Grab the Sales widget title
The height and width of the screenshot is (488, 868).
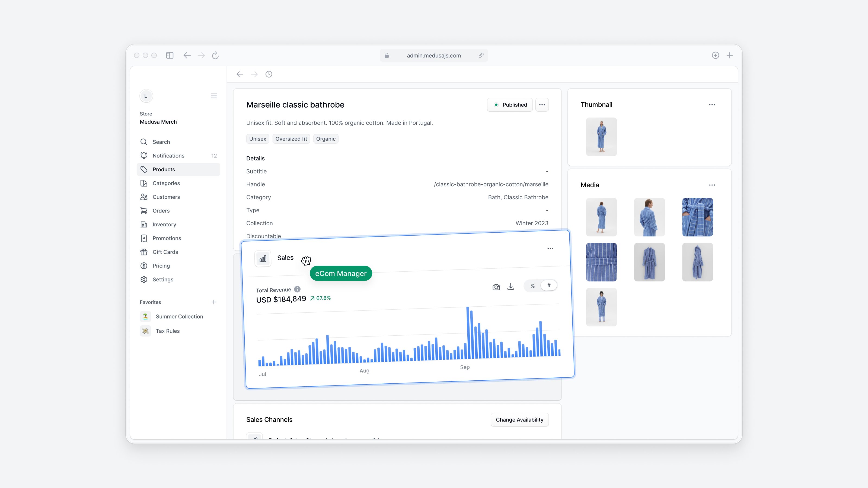(x=285, y=258)
